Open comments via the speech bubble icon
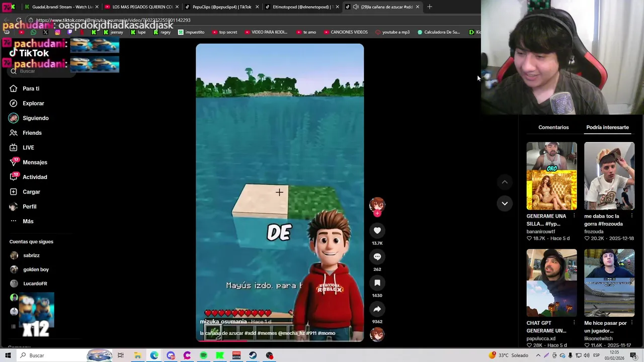The image size is (644, 362). coord(377,256)
